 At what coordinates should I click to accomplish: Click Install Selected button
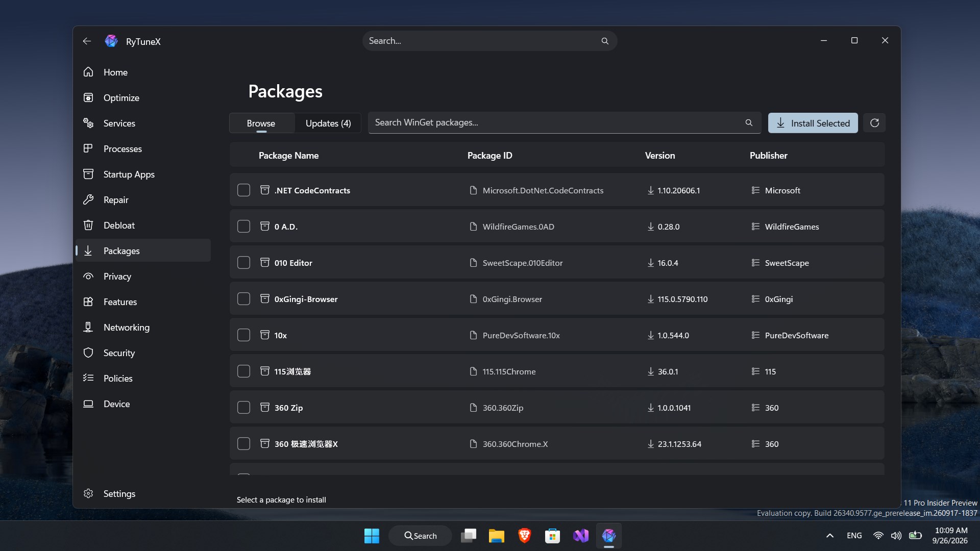(813, 123)
